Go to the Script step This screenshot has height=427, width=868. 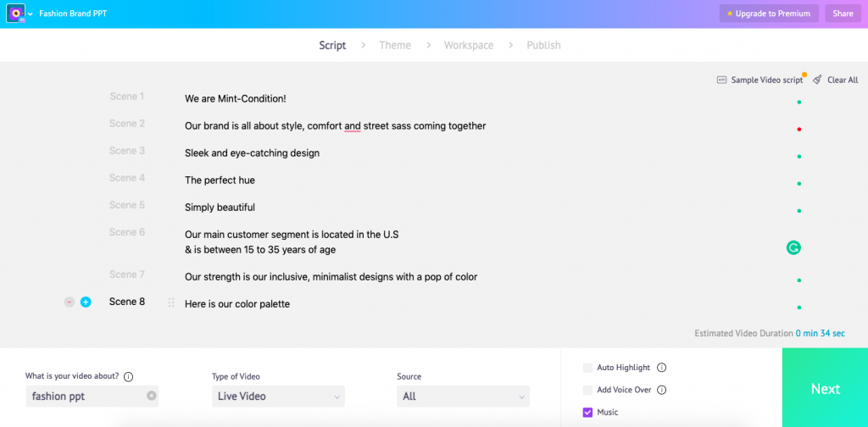(332, 46)
